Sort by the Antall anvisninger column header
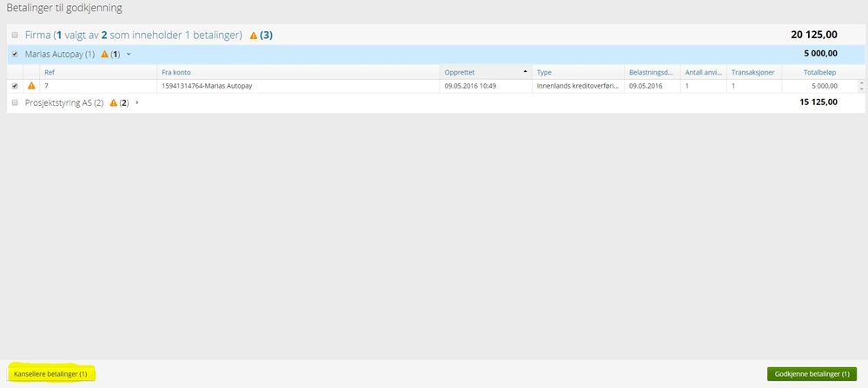 (704, 72)
